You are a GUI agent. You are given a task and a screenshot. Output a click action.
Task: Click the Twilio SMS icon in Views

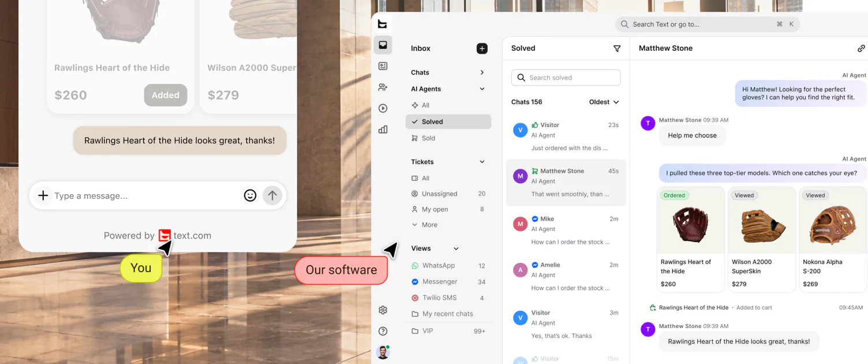click(415, 298)
